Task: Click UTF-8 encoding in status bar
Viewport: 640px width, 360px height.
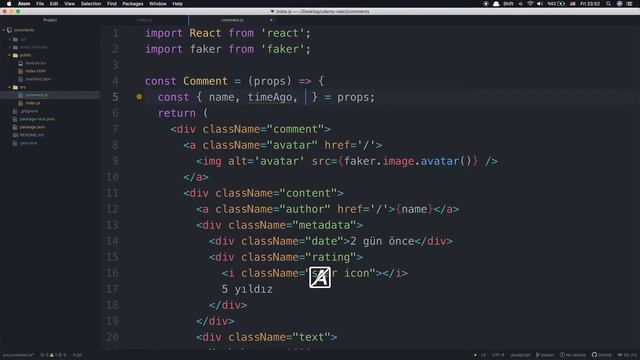Action: tap(498, 355)
